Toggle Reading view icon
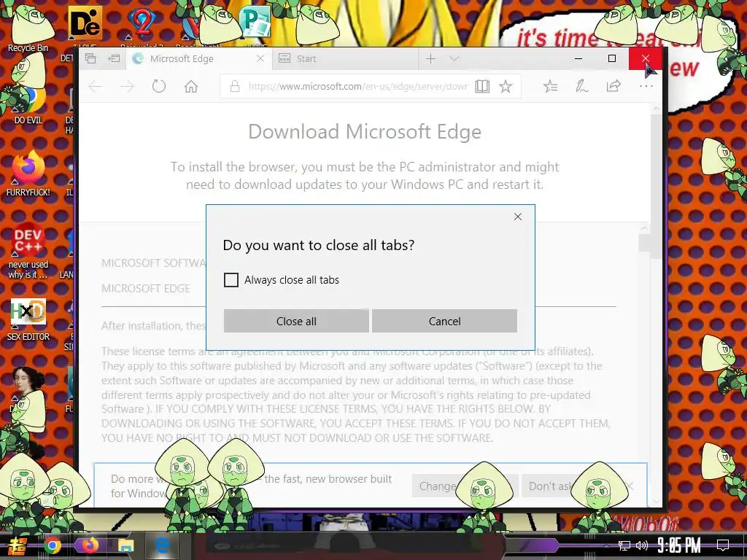The height and width of the screenshot is (560, 747). pos(482,86)
